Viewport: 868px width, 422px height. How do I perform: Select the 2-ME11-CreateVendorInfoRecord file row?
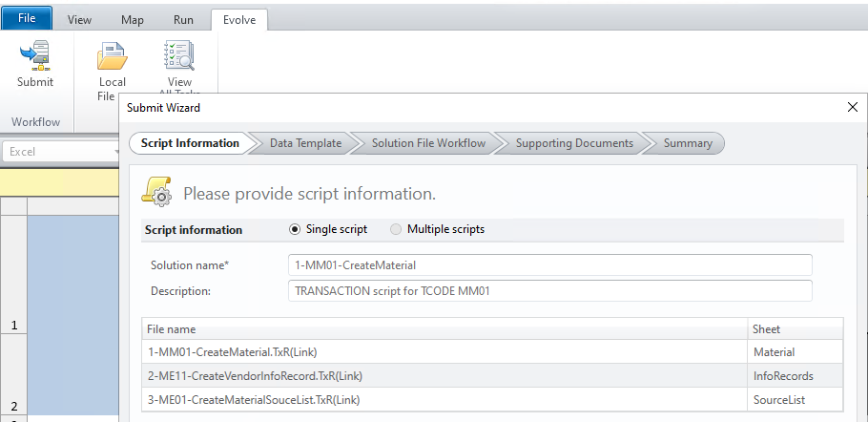click(445, 375)
